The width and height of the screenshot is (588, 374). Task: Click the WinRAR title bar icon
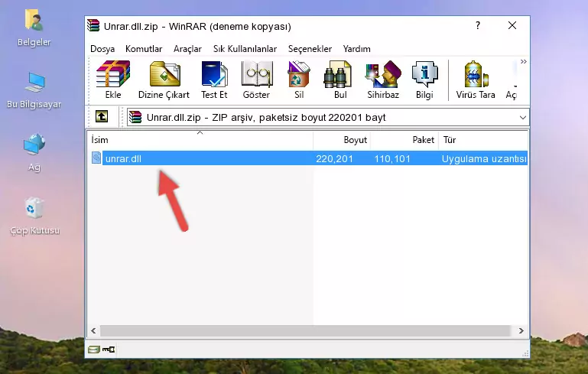[x=93, y=25]
